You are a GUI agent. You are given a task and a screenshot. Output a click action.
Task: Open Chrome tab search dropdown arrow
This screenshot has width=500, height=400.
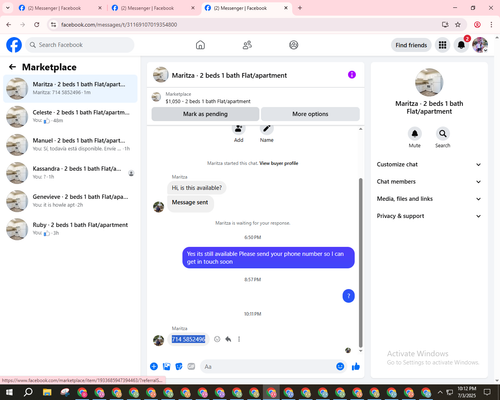[x=8, y=8]
